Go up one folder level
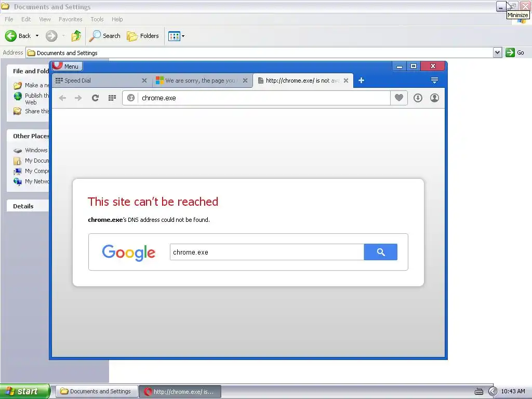532x399 pixels. (x=76, y=36)
